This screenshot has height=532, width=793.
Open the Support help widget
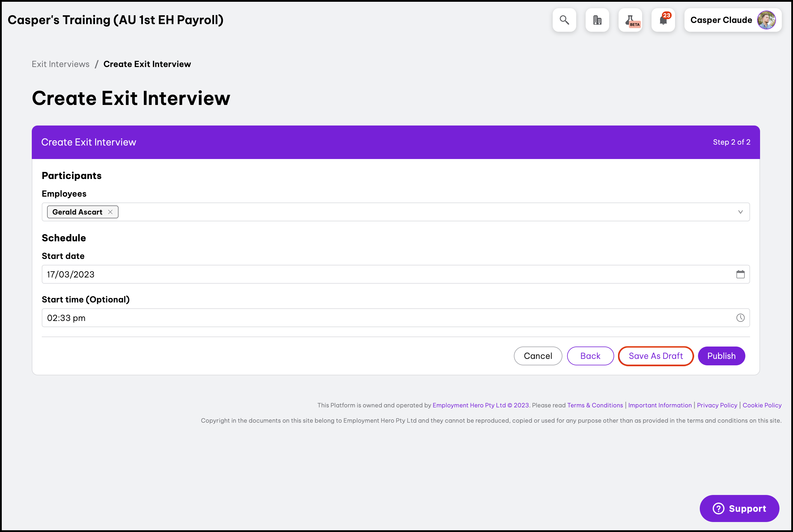tap(739, 508)
